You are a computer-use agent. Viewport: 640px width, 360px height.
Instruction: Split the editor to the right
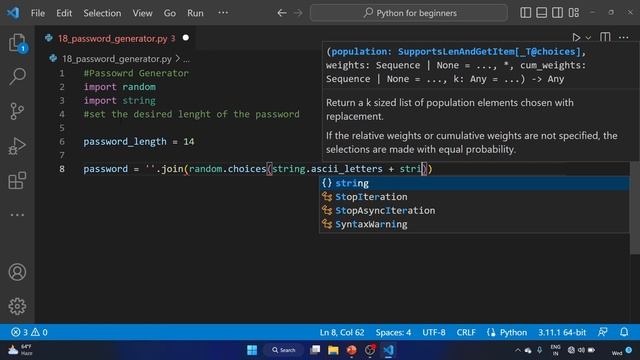(605, 38)
